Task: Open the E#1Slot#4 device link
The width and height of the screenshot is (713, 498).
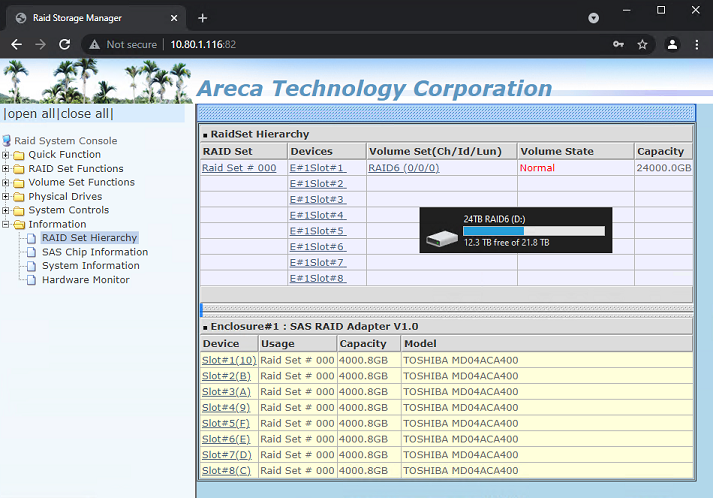Action: tap(317, 215)
